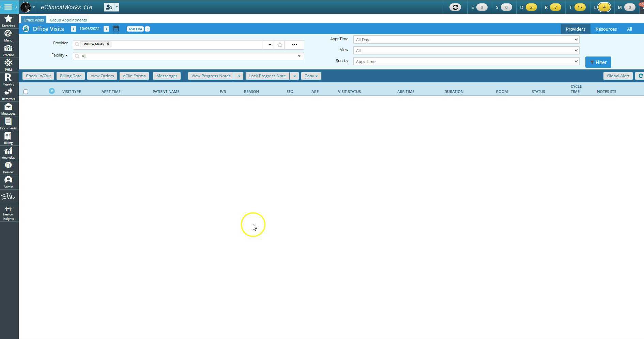Star the current provider search as favorite
Image resolution: width=644 pixels, height=339 pixels.
point(280,45)
